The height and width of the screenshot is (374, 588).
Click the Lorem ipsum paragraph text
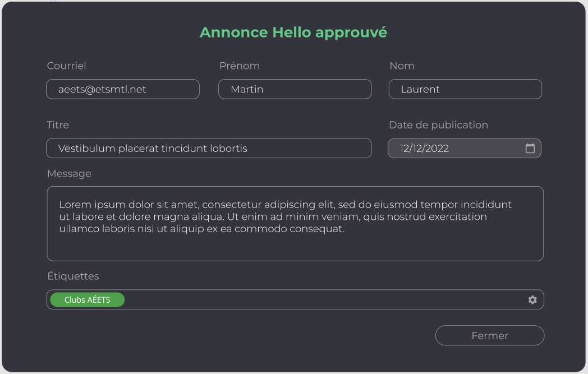(285, 216)
